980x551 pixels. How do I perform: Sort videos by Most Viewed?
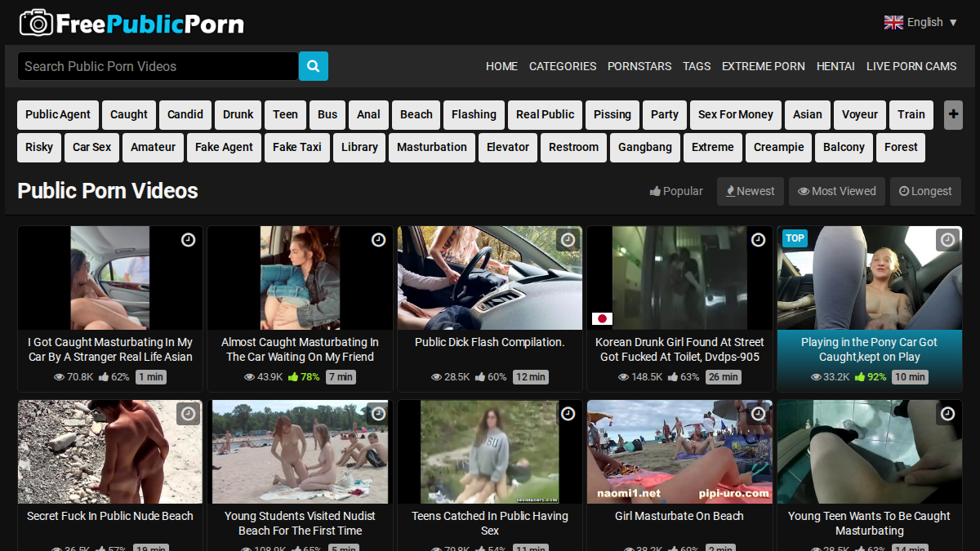(837, 191)
